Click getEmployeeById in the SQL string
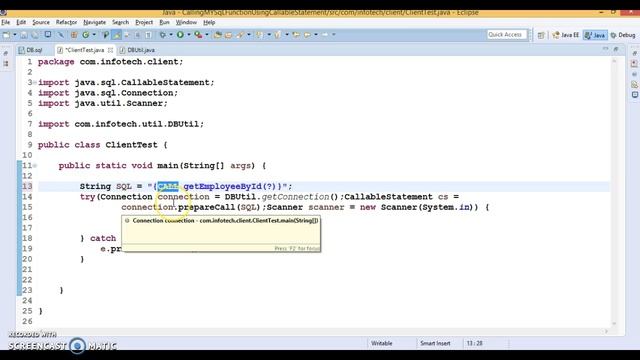 [222, 187]
